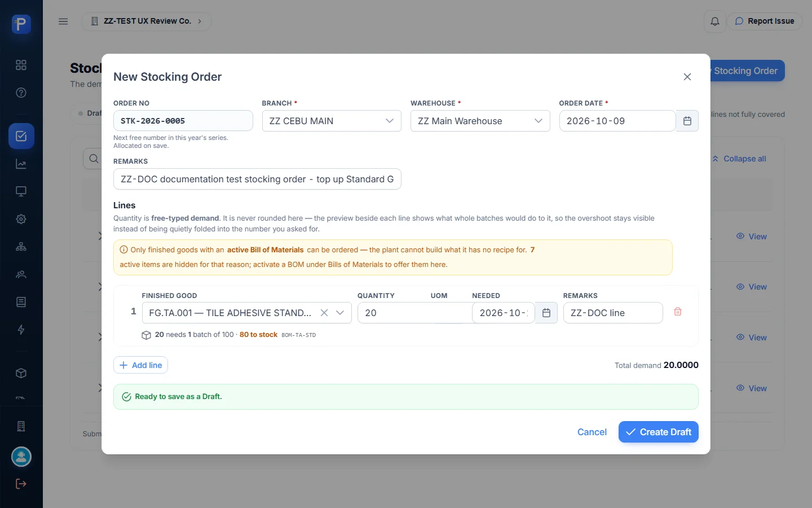Image resolution: width=812 pixels, height=508 pixels.
Task: Click the Add line button
Action: 140,365
